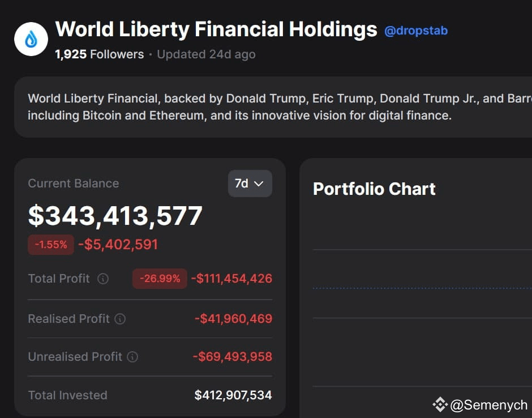Click the -1.55% percentage badge
The width and height of the screenshot is (532, 418).
coord(50,245)
